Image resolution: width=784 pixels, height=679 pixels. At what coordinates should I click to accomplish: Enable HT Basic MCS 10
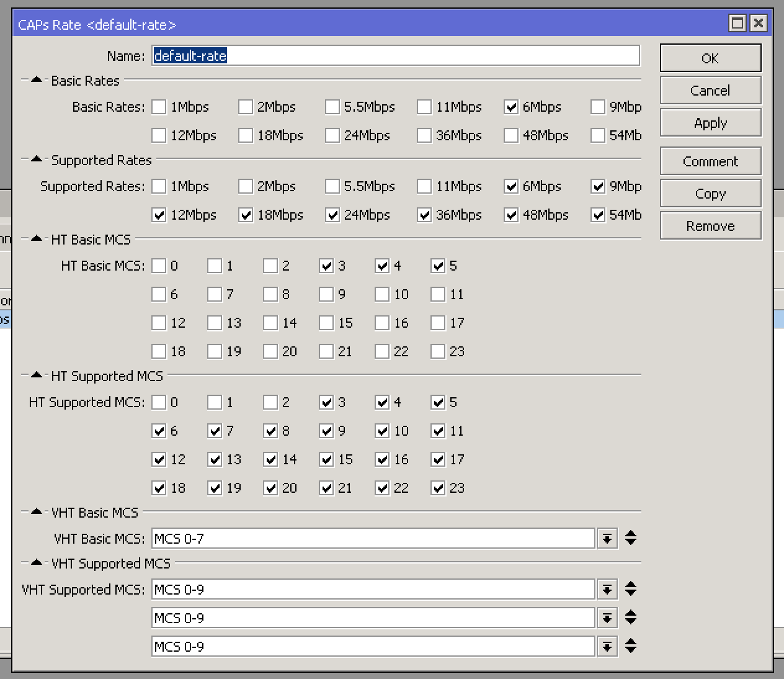(382, 294)
